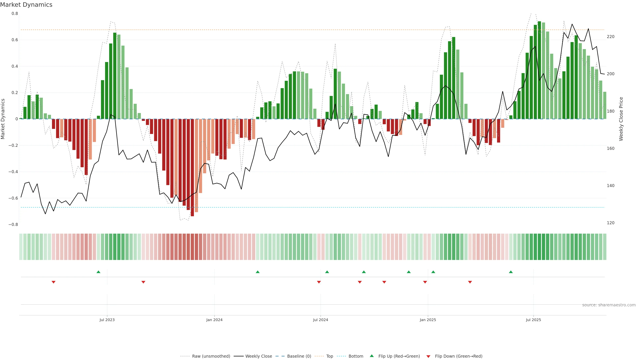This screenshot has width=644, height=362.
Task: Click the Weekly Close Price axis title
Action: coord(621,119)
